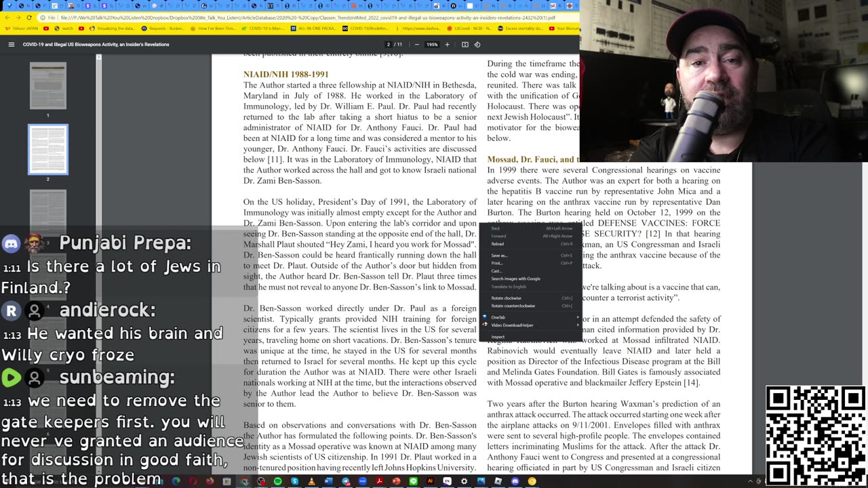Open the 'ALL-IN-ONE PACKA...' bookmark

(x=313, y=28)
